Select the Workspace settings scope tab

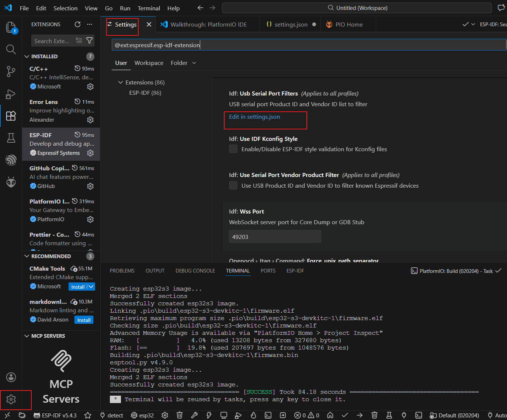(x=149, y=63)
